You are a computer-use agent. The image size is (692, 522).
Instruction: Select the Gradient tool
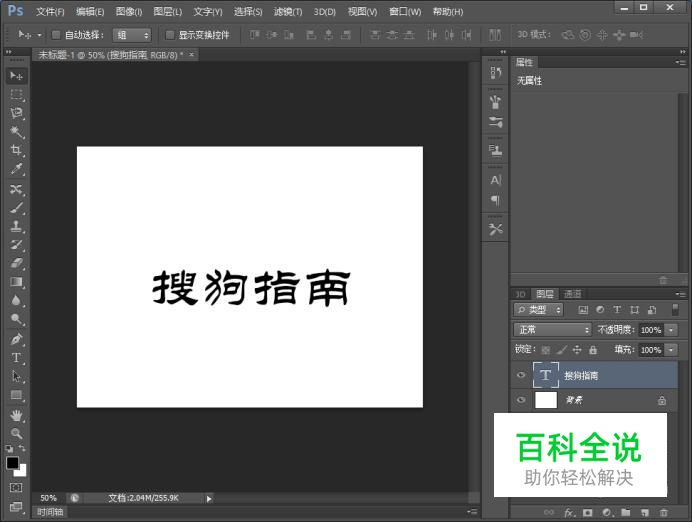point(16,282)
